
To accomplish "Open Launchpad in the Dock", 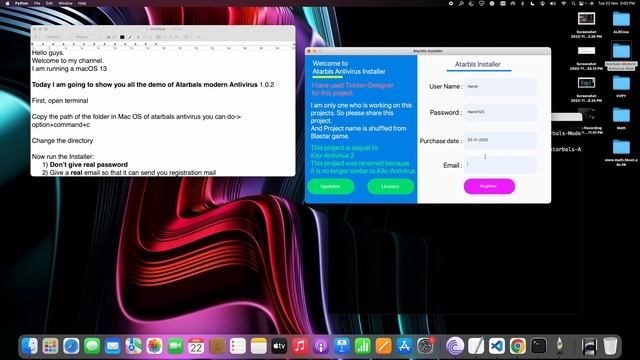I will (50, 347).
